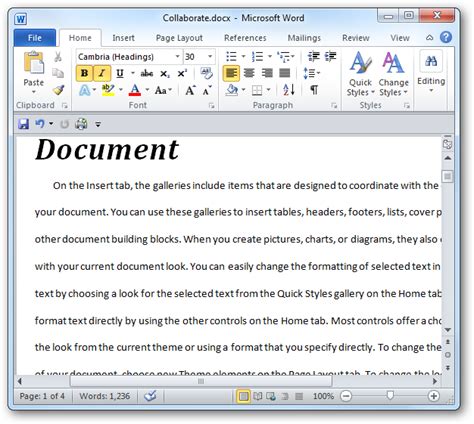This screenshot has height=424, width=474.
Task: Switch to the Page Layout tab
Action: [179, 38]
